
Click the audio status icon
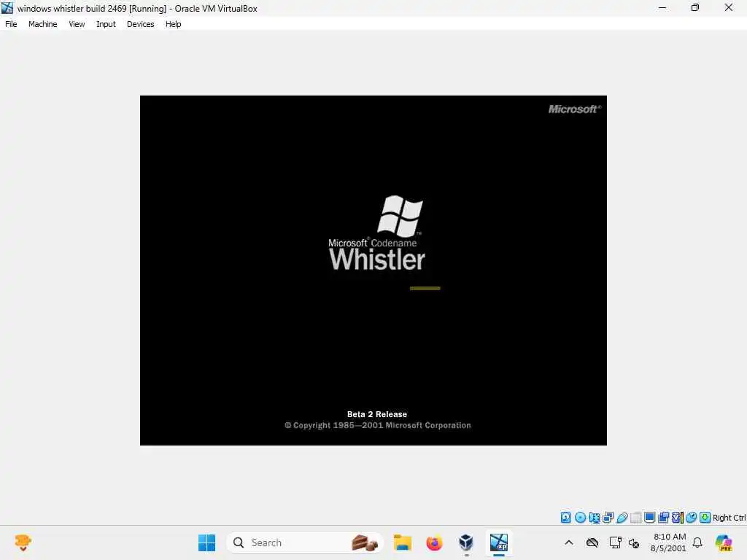coord(595,517)
